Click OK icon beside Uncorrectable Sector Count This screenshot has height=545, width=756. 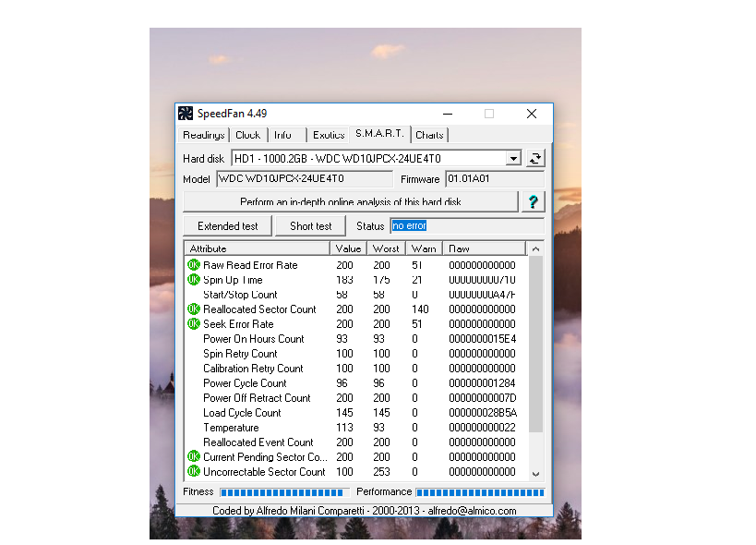click(194, 472)
